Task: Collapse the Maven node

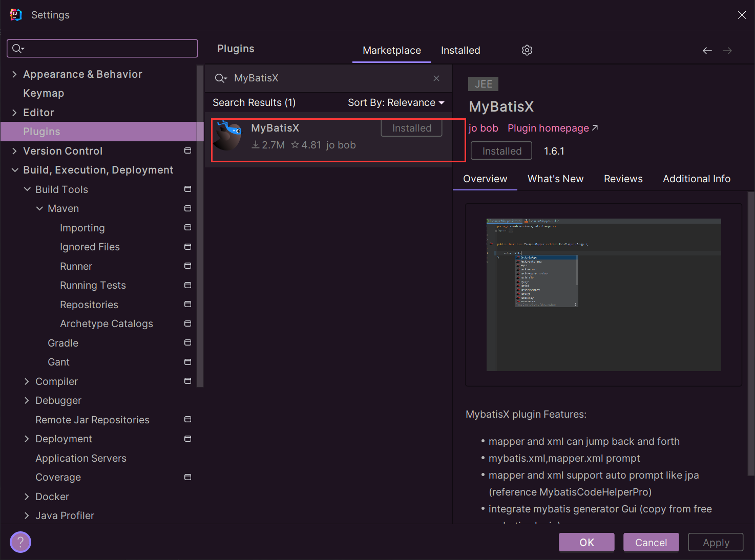Action: [x=39, y=208]
